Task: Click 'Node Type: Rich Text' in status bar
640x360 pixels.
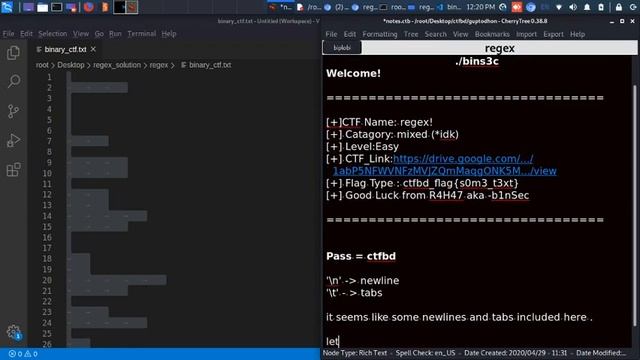Action: tap(355, 353)
